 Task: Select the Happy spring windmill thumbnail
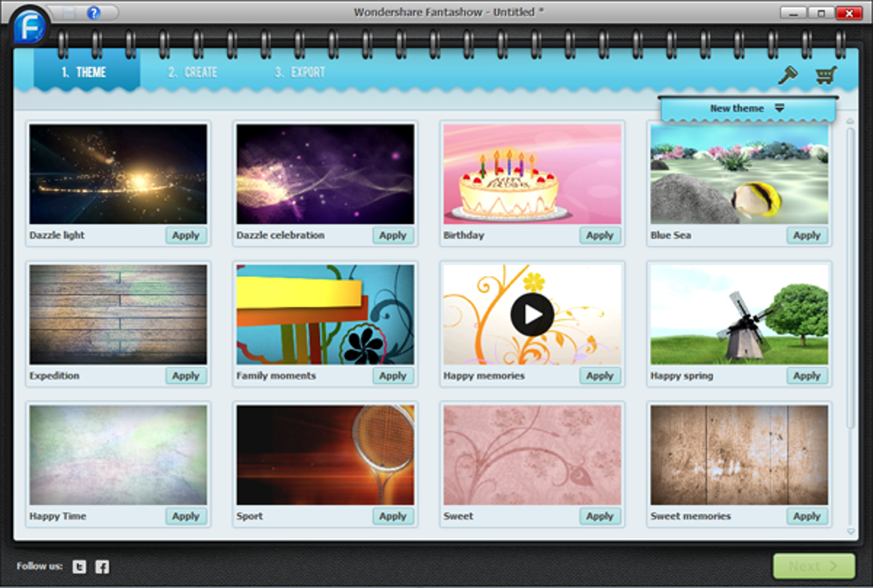pos(739,315)
